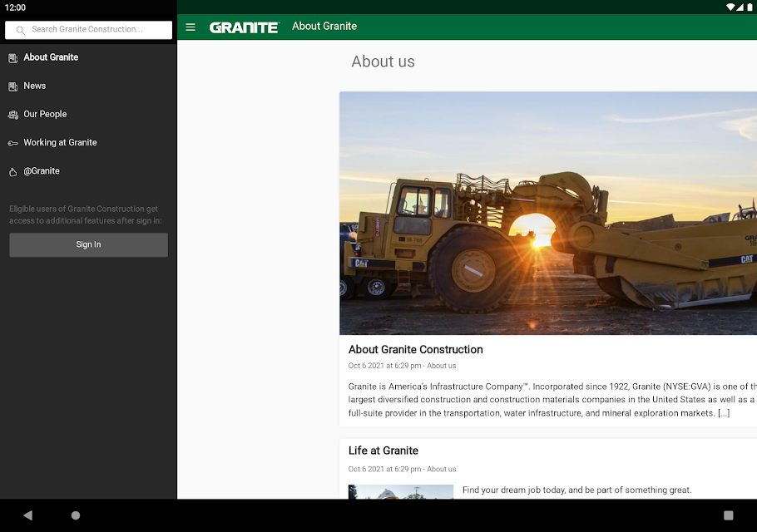Click the @Granite sidebar icon
Image resolution: width=757 pixels, height=532 pixels.
pos(13,172)
